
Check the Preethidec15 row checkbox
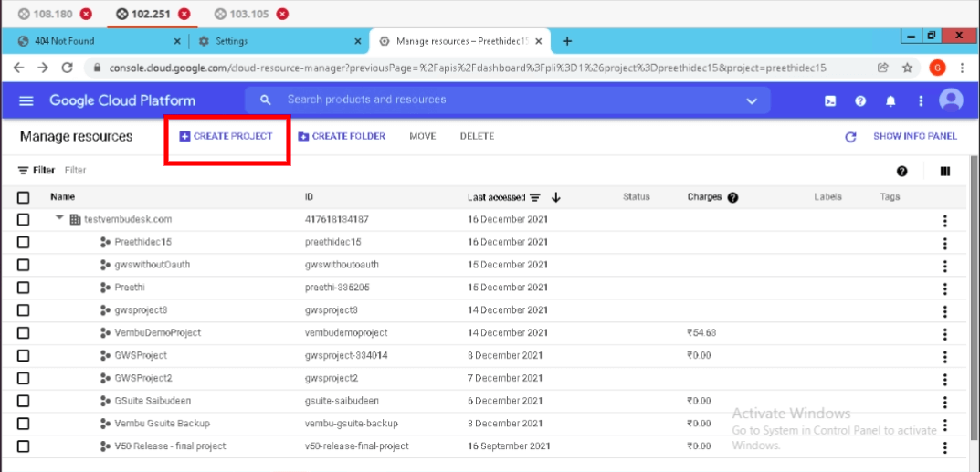(x=23, y=242)
